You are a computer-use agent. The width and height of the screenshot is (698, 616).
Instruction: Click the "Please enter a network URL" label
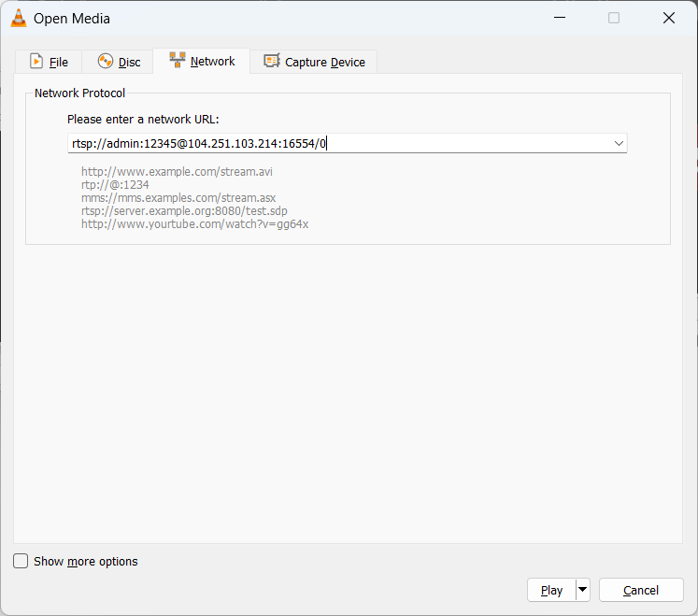click(x=143, y=119)
